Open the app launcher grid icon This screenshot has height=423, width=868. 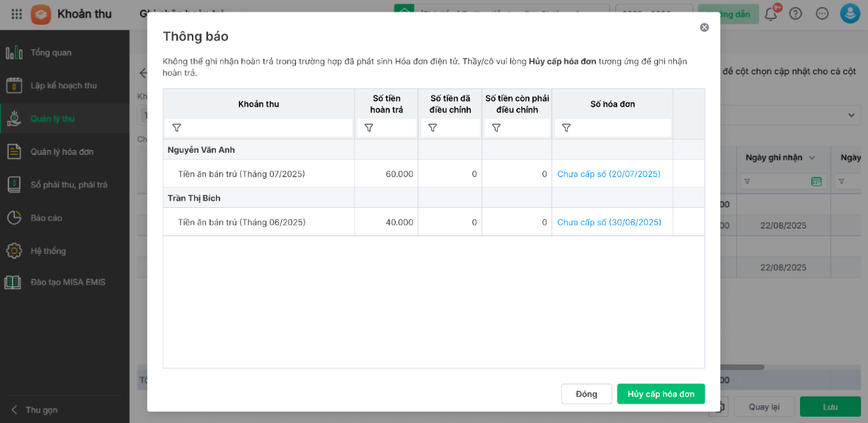(x=17, y=13)
